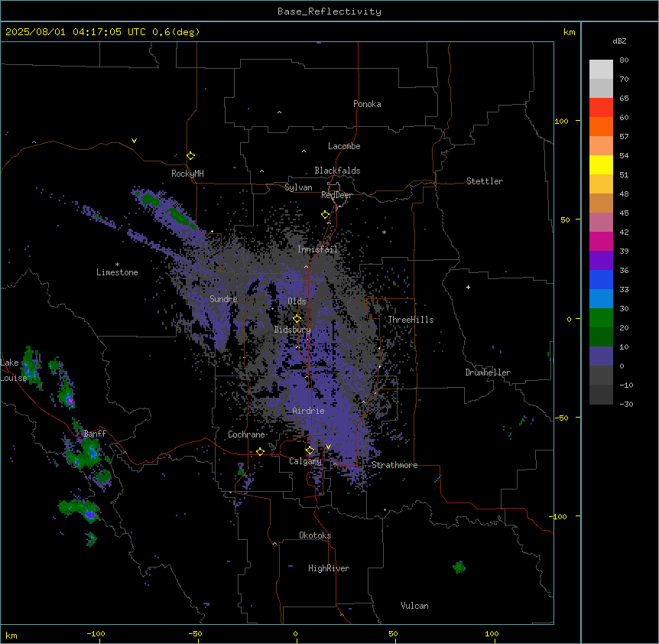659x644 pixels.
Task: Click the 80 dBZ light gray swatch
Action: click(601, 70)
